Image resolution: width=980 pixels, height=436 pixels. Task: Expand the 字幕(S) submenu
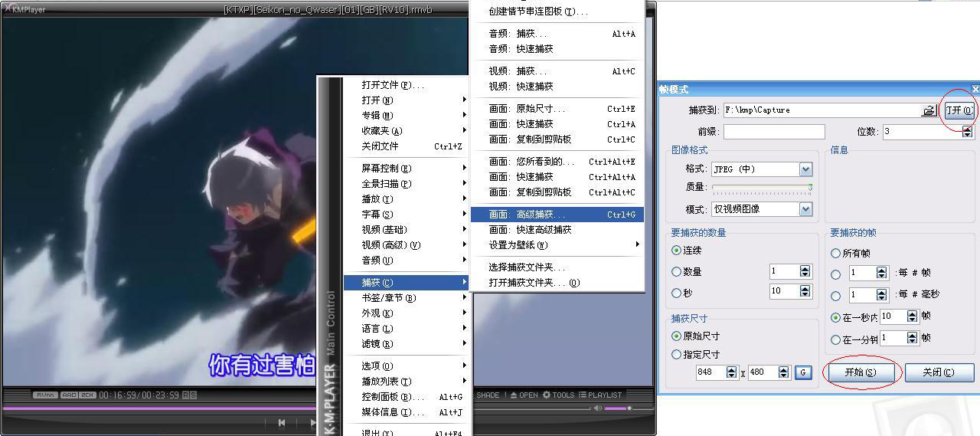[x=406, y=215]
